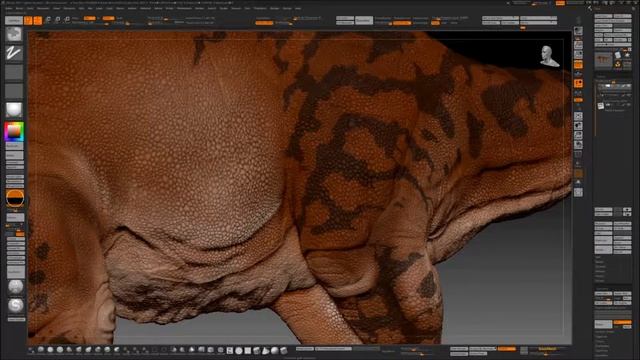
Task: Toggle the orange Perspective button
Action: 578,64
